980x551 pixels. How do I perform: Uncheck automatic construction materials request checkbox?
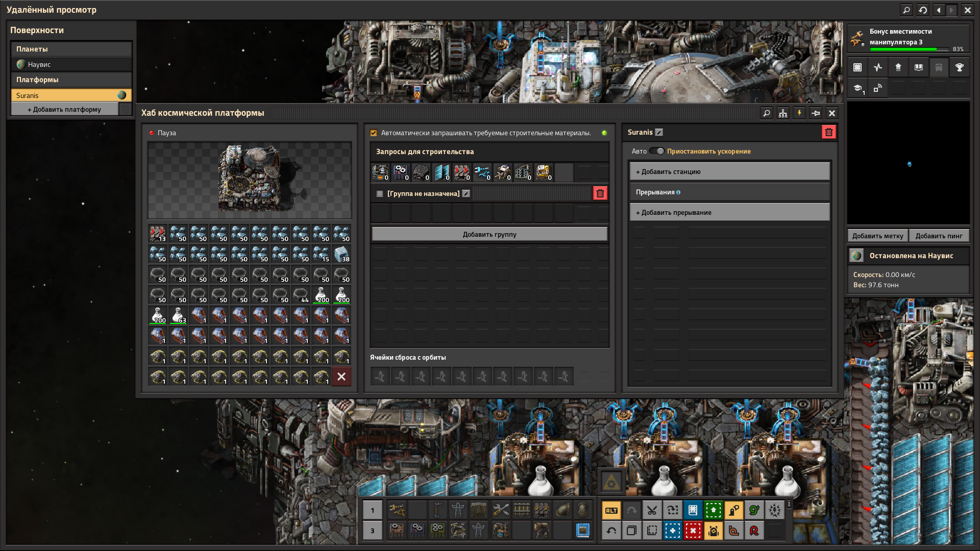click(374, 133)
